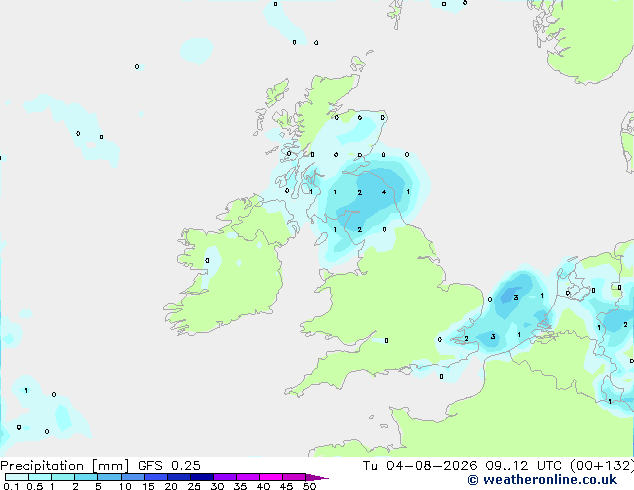
Task: Click the 'Precipitation [mm]' title text
Action: coord(65,466)
